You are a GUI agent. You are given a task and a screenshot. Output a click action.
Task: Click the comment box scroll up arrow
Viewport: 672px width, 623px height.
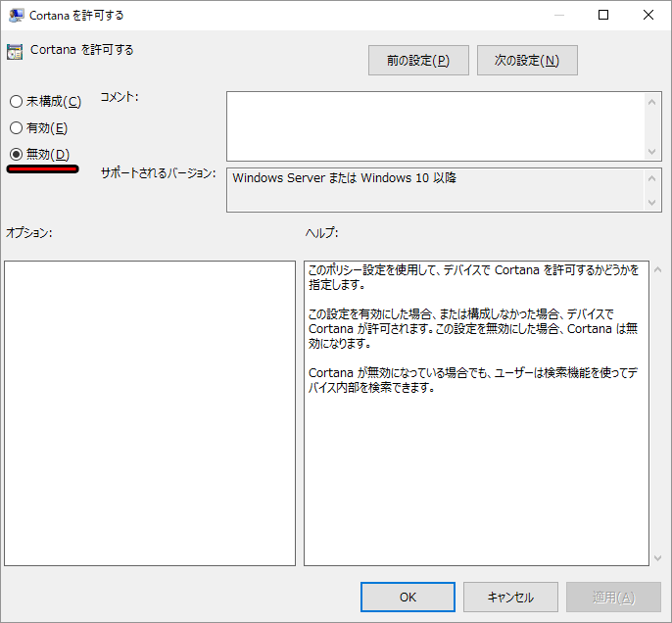coord(651,102)
